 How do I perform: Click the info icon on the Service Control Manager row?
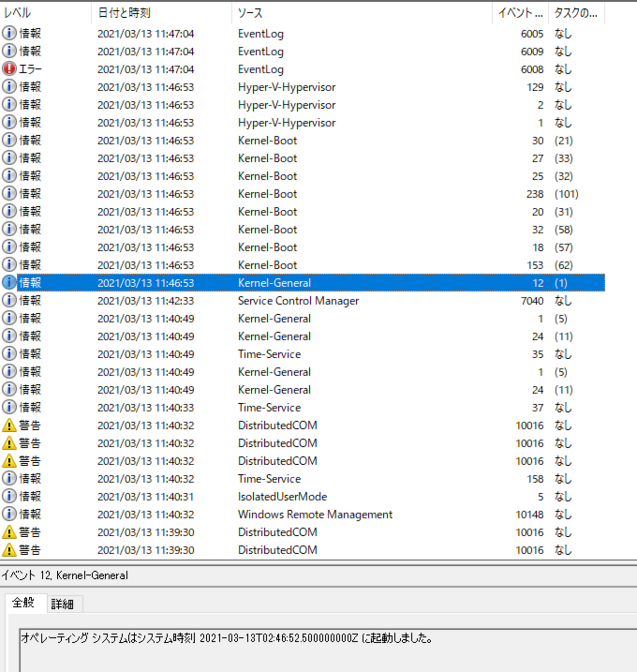tap(9, 300)
